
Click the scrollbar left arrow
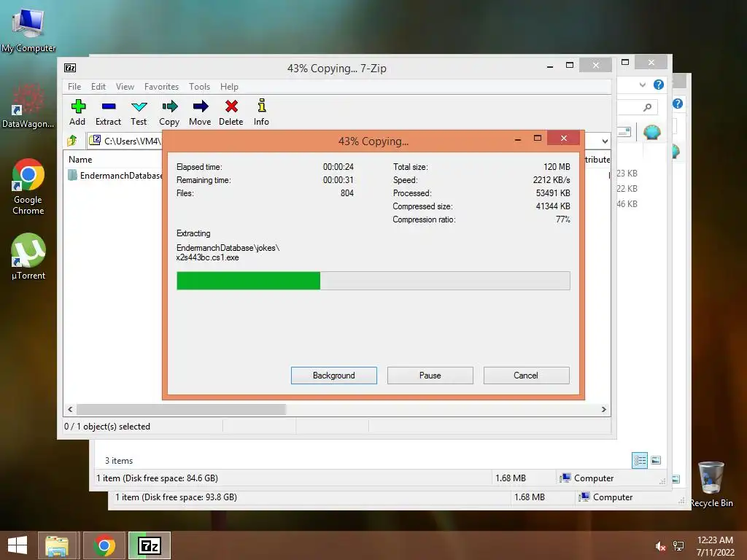71,410
